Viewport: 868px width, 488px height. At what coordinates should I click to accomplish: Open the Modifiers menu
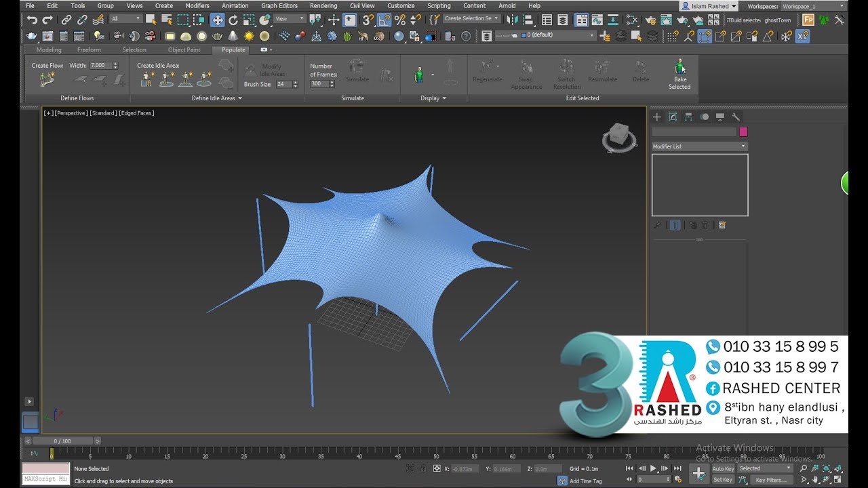click(197, 5)
